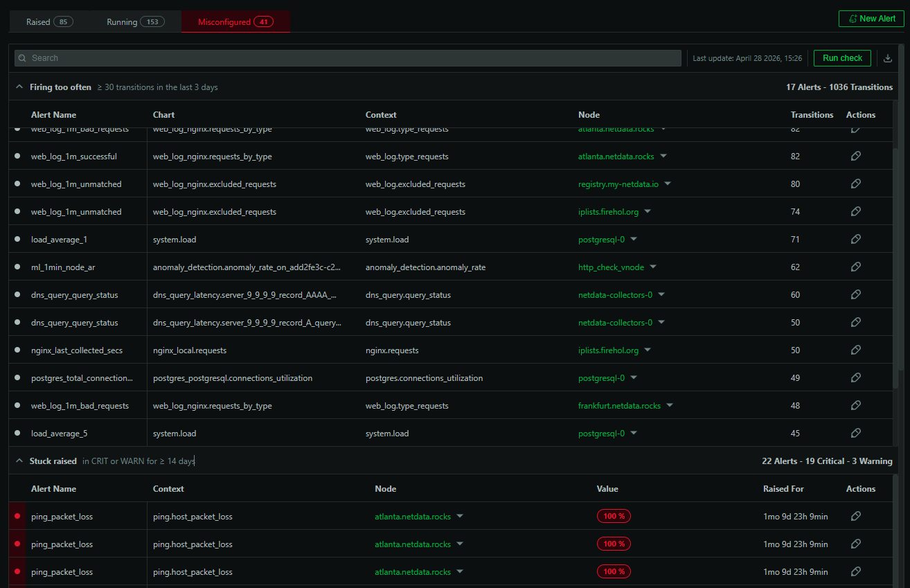This screenshot has height=588, width=910.
Task: Click link icon for dns_query_query_status alert
Action: (855, 294)
